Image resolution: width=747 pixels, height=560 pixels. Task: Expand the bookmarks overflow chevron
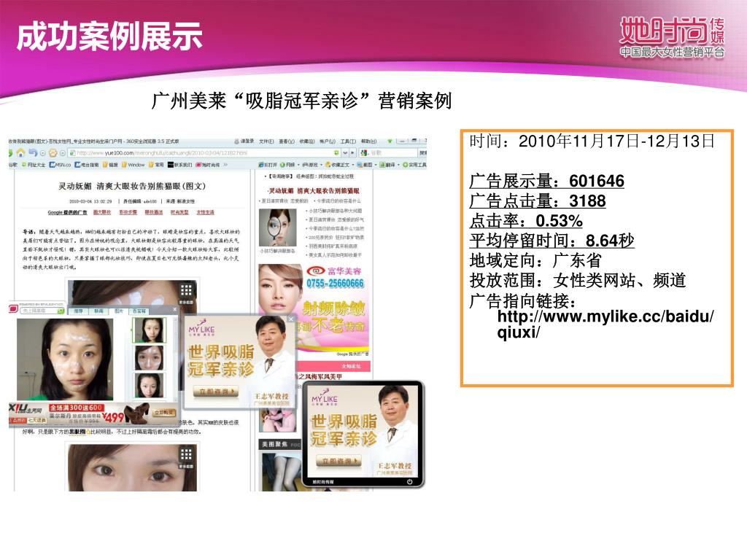pos(226,164)
